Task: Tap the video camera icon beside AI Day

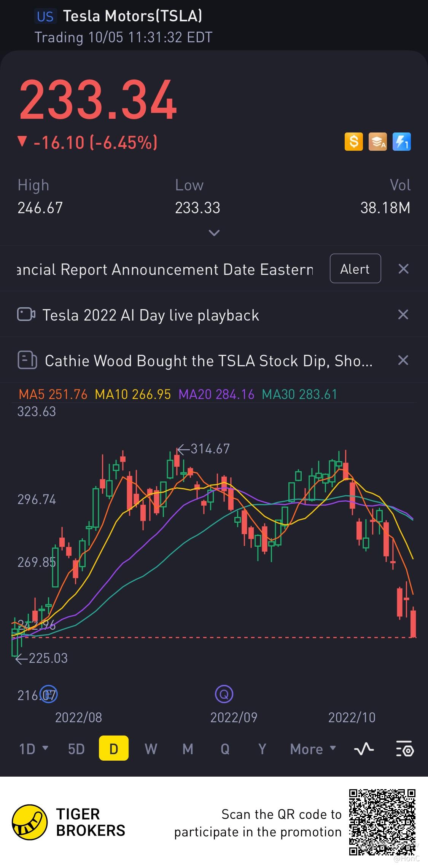Action: [26, 314]
